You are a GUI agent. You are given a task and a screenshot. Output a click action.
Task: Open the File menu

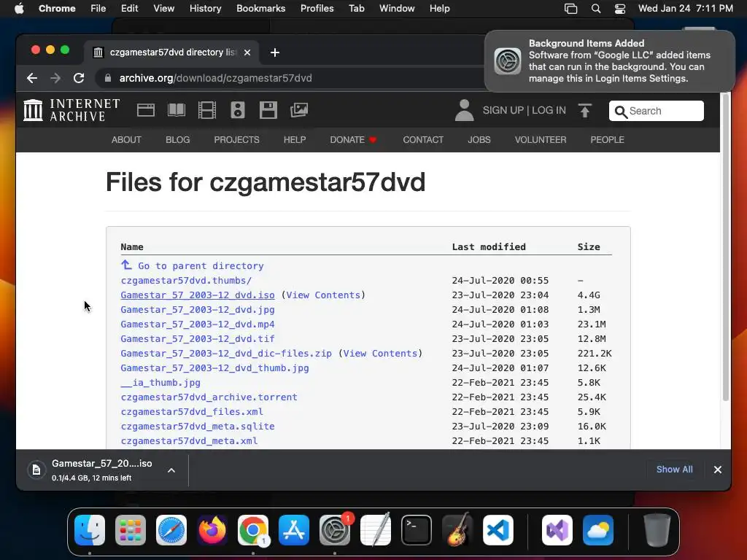[98, 9]
